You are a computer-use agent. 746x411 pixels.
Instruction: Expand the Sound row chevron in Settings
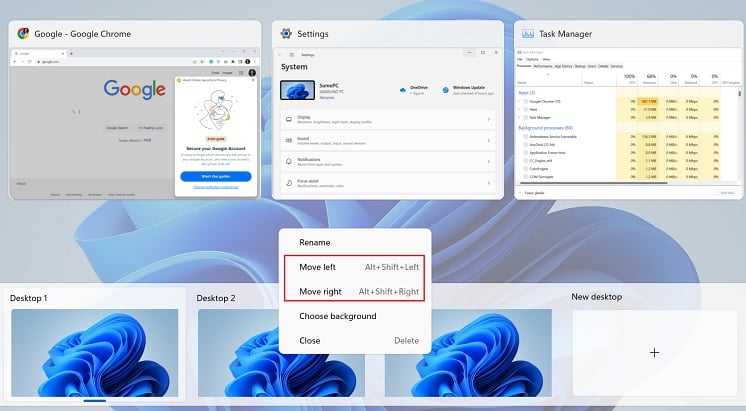(489, 141)
